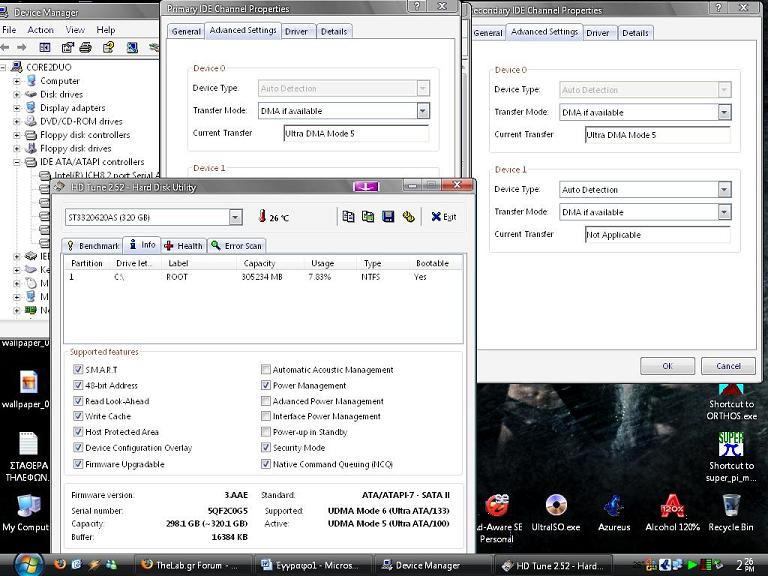
Task: Open the View menu in Device Manager
Action: coord(75,30)
